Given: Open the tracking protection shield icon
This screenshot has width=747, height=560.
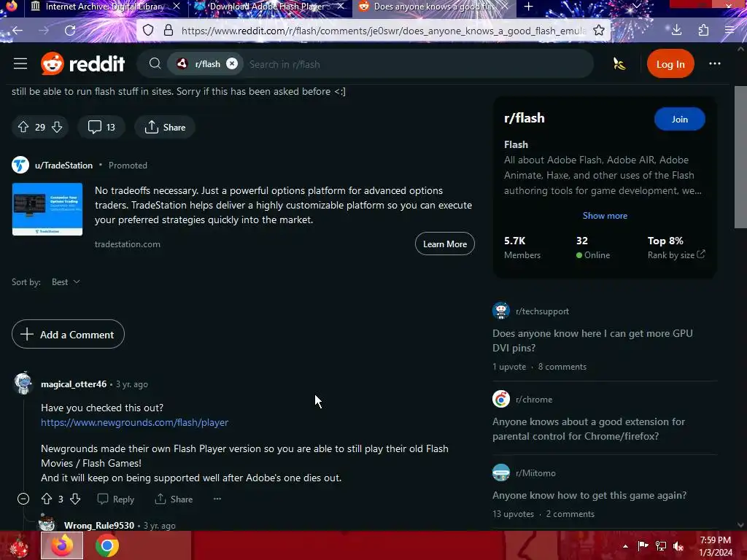Looking at the screenshot, I should (148, 31).
